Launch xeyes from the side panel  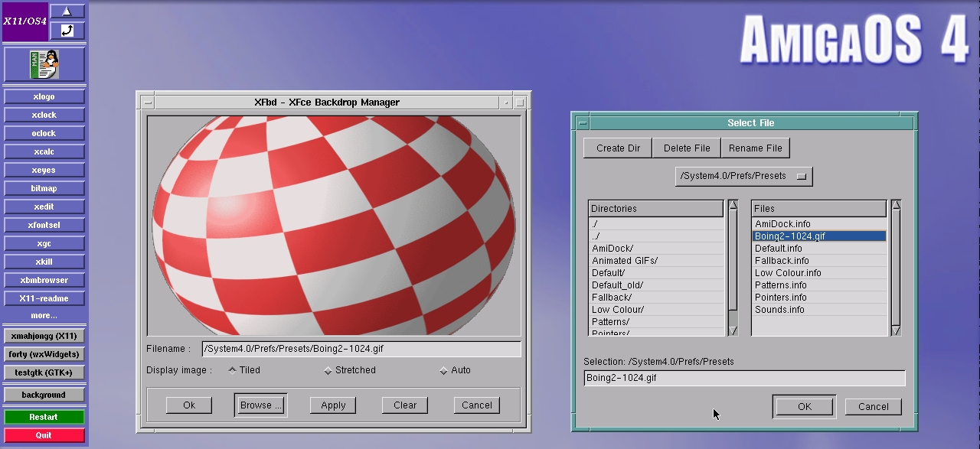click(44, 171)
